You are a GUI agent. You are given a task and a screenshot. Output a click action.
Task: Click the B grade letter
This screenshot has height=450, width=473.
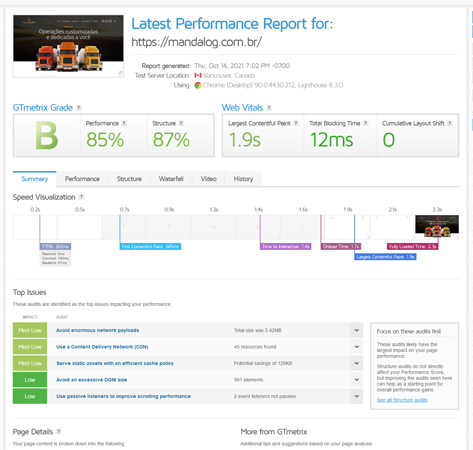tap(47, 136)
